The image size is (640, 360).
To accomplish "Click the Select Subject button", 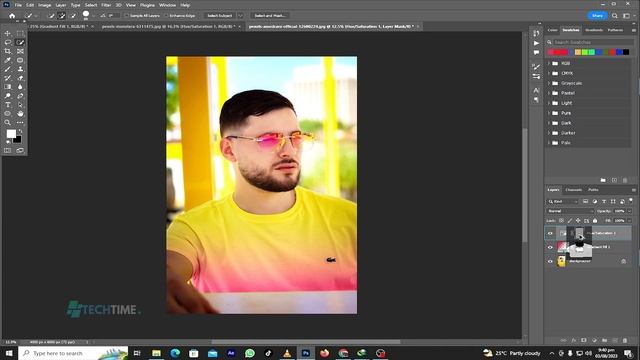I will (x=219, y=16).
